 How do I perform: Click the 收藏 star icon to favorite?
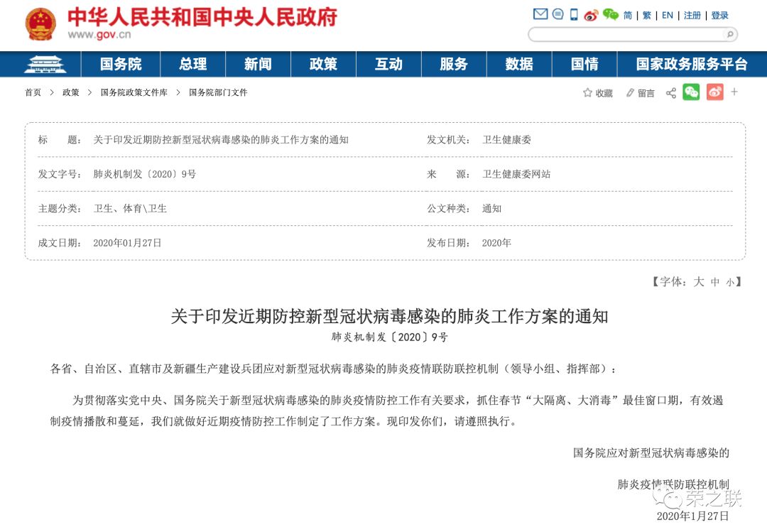point(587,92)
